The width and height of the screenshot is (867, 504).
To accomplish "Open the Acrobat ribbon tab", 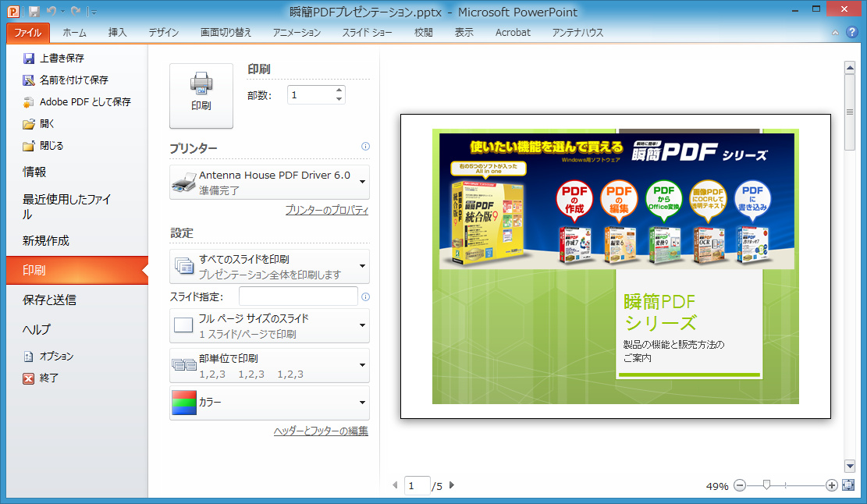I will tap(513, 33).
